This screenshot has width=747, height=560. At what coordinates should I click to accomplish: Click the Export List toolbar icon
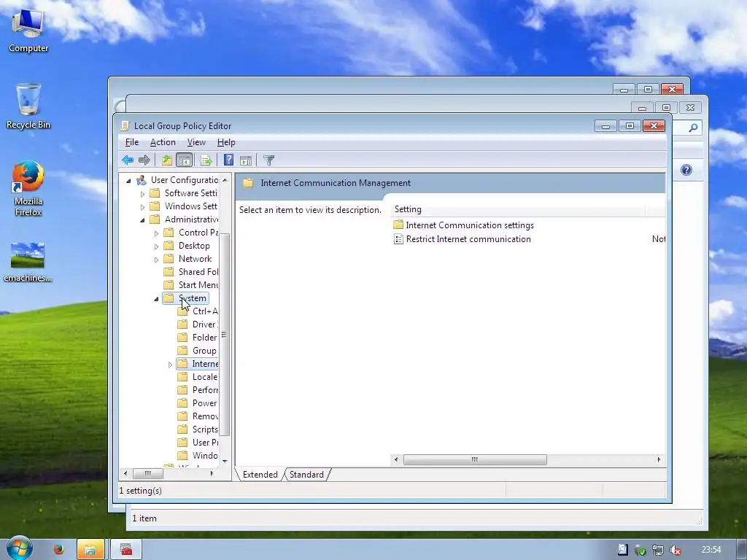pyautogui.click(x=206, y=160)
